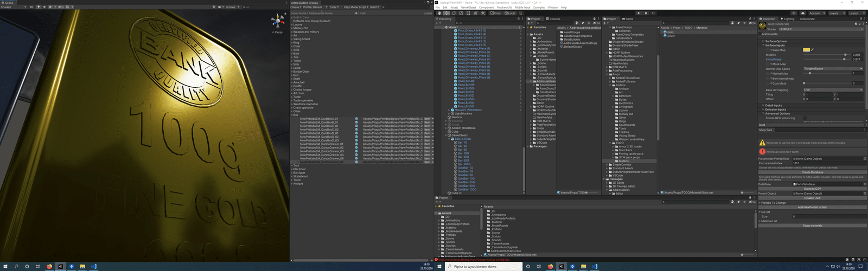868x271 pixels.
Task: Click Add NewPrefab to Item button
Action: pyautogui.click(x=812, y=207)
